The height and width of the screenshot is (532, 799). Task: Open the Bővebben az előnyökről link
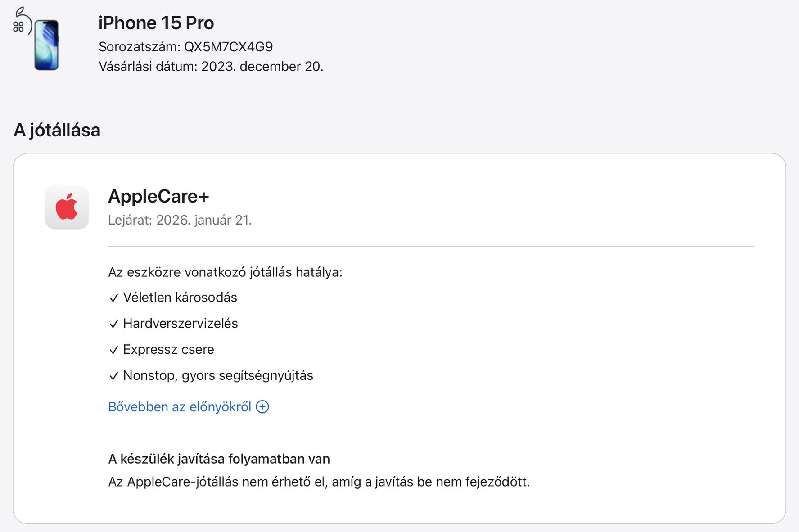click(180, 407)
